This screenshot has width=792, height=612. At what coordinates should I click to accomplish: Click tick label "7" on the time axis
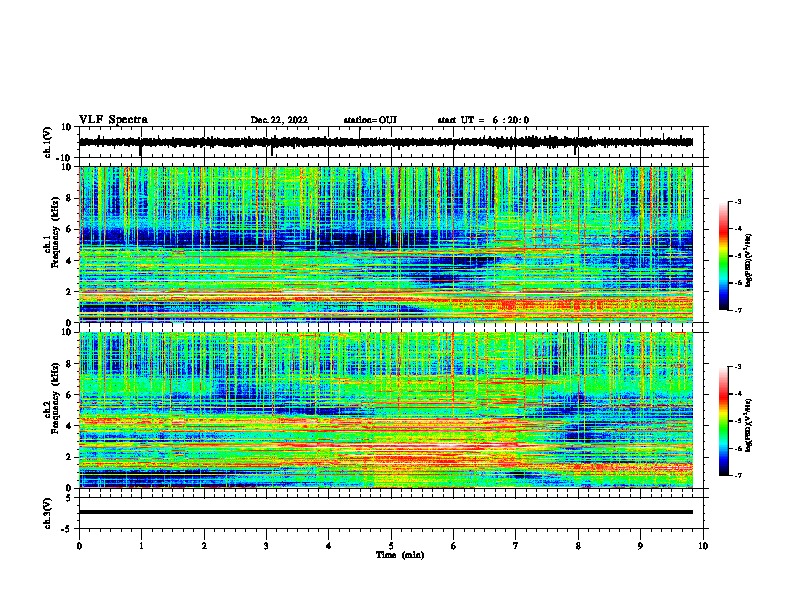pos(516,546)
